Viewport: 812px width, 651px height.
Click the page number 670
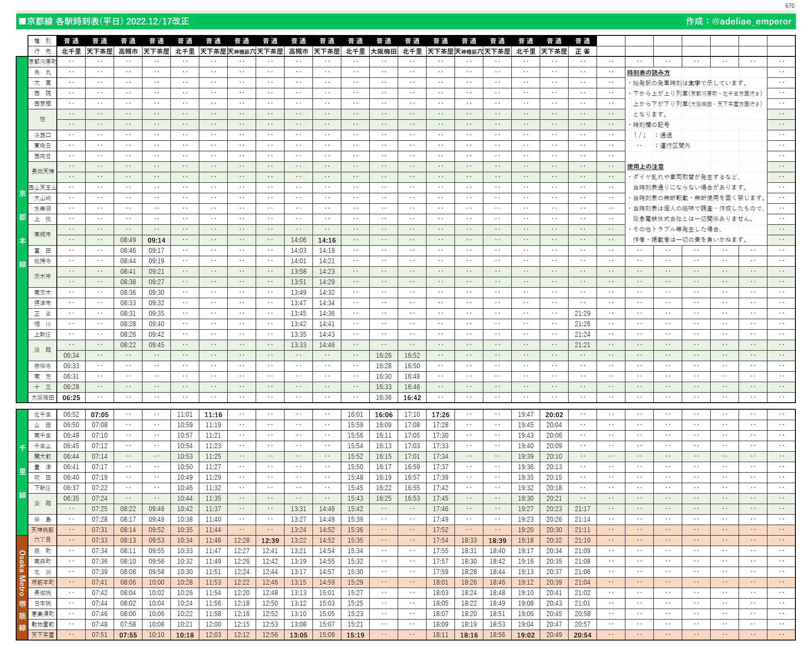coord(790,6)
